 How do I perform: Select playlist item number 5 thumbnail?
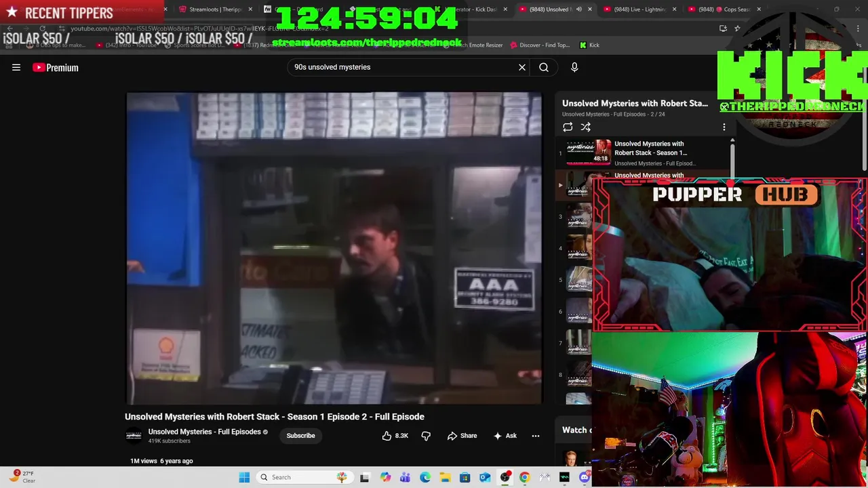pyautogui.click(x=580, y=280)
